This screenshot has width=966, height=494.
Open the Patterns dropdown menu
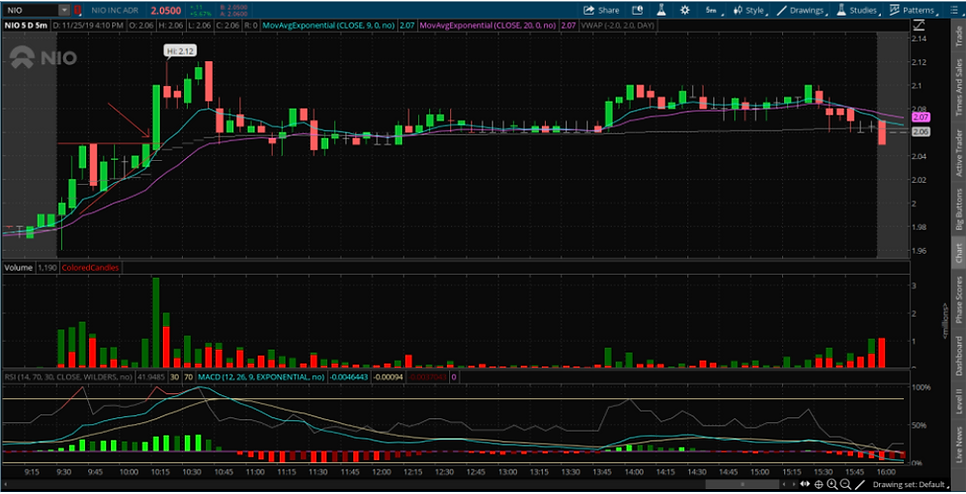(913, 10)
